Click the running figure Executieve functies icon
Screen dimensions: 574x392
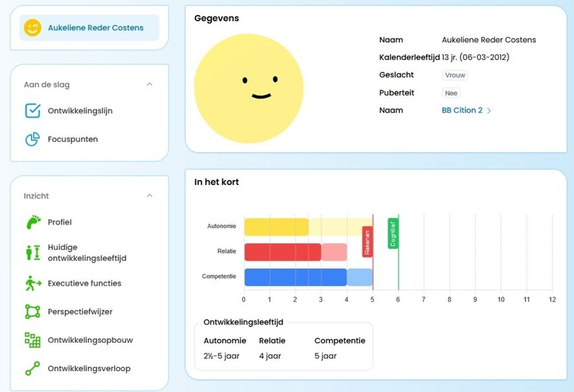tap(33, 283)
